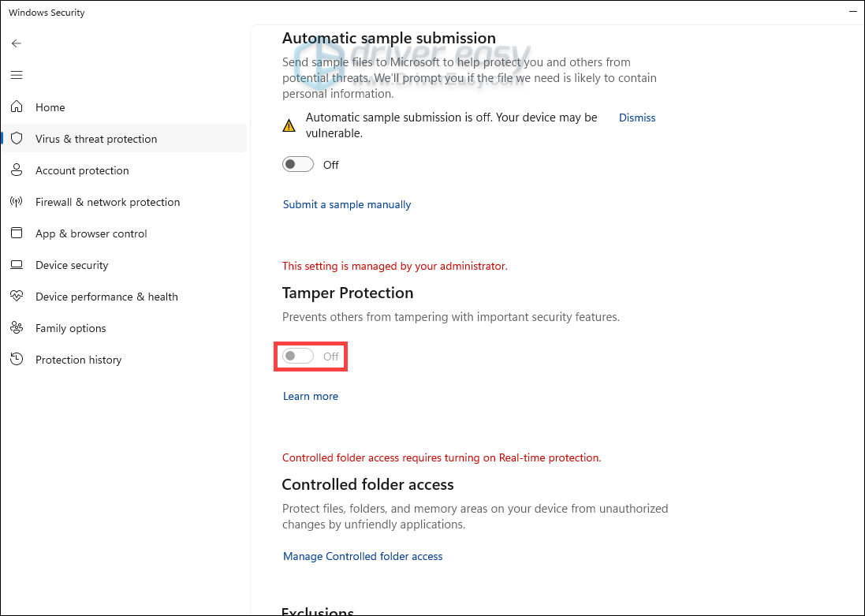This screenshot has width=865, height=616.
Task: Click the Tamper Protection heading
Action: point(348,293)
